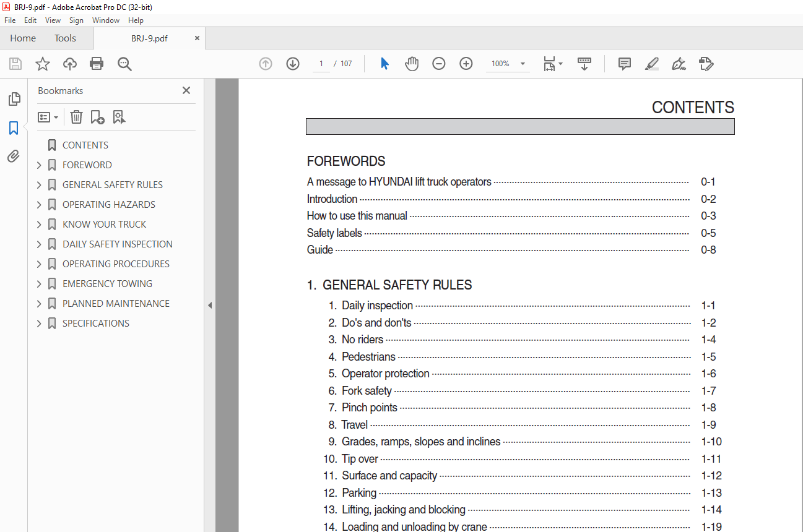This screenshot has height=532, width=803.
Task: Open the File menu
Action: [10, 20]
